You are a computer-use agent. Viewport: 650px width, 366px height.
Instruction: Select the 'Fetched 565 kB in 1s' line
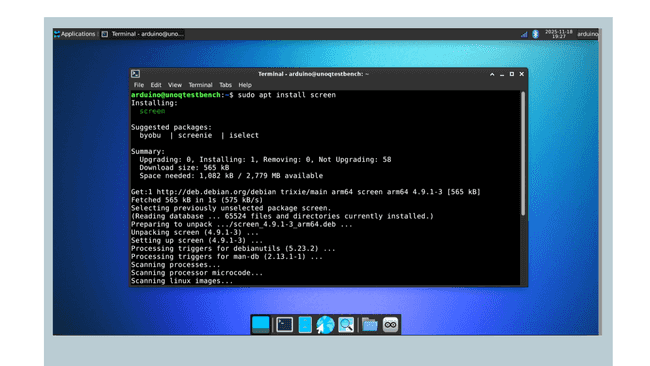(196, 200)
